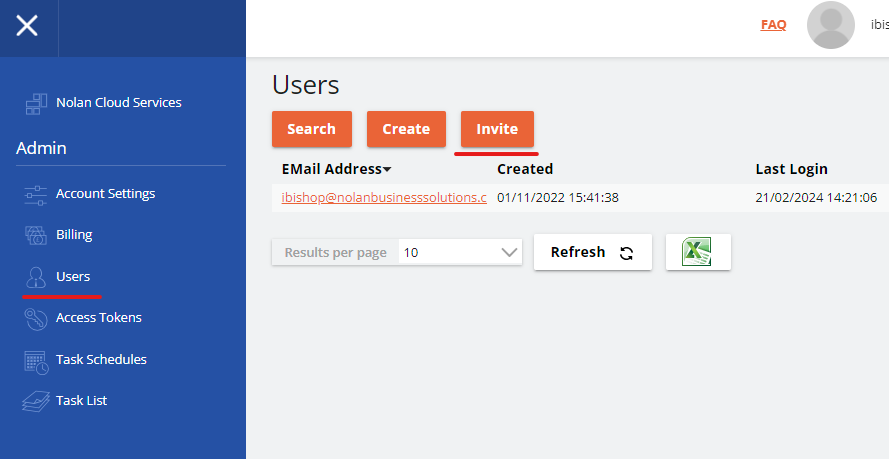Image resolution: width=889 pixels, height=459 pixels.
Task: Click the Billing icon in sidebar
Action: [x=36, y=235]
